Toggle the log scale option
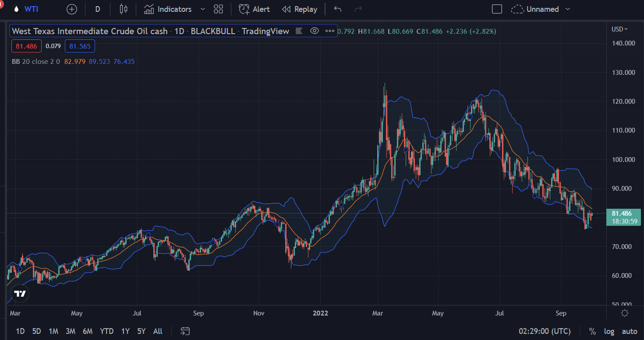 (x=609, y=331)
